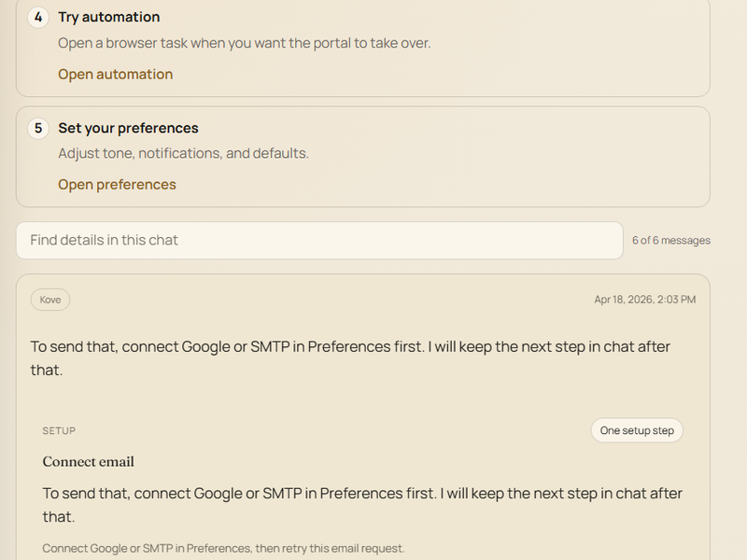Viewport: 747px width, 560px height.
Task: Click the SETUP section label
Action: pos(59,431)
